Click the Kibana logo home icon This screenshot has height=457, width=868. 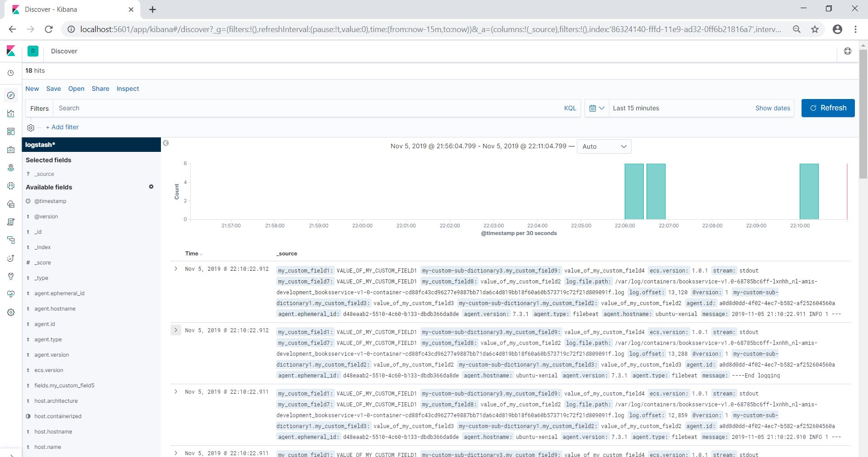point(11,51)
